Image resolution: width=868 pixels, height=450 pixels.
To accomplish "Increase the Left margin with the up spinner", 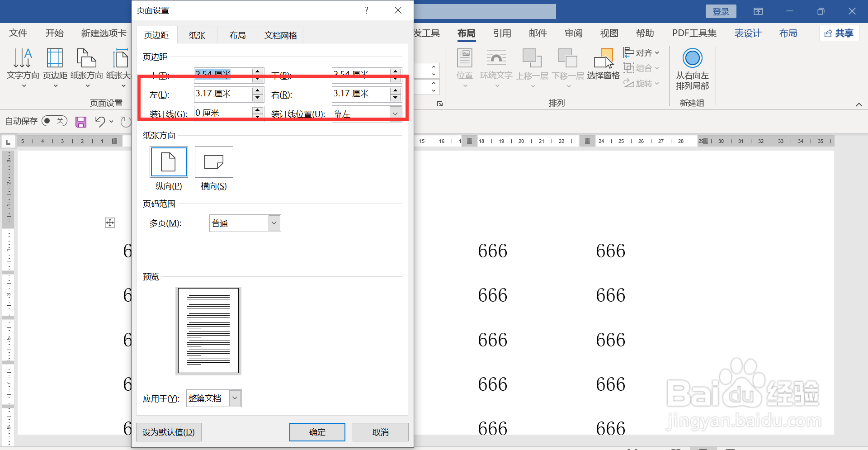I will click(258, 90).
